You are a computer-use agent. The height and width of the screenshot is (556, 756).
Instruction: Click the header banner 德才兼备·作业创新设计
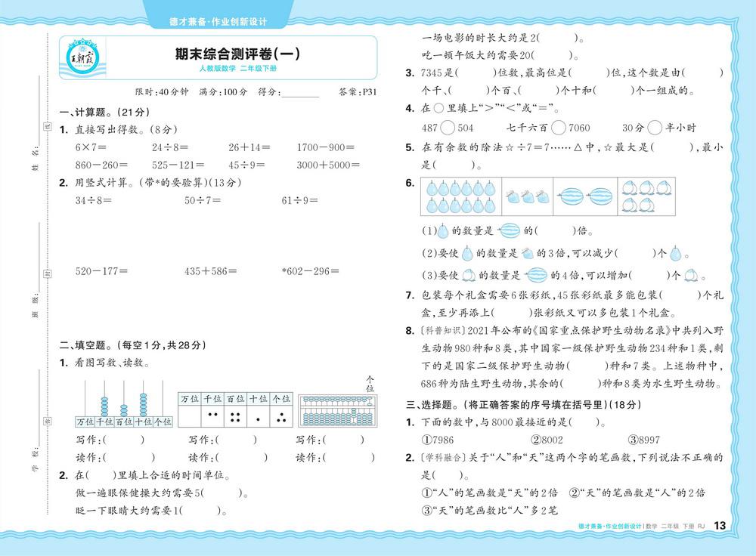[x=218, y=22]
